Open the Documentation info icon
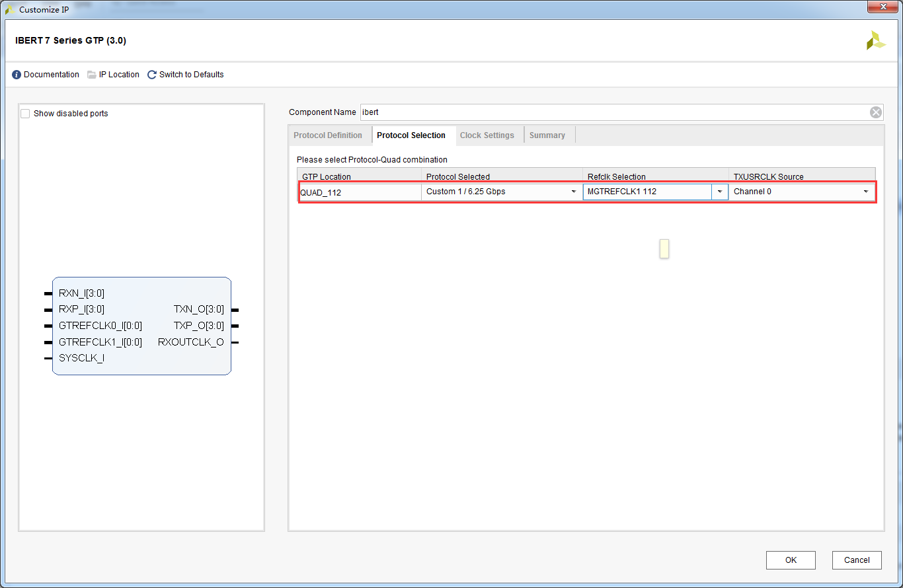This screenshot has height=588, width=903. click(x=17, y=75)
